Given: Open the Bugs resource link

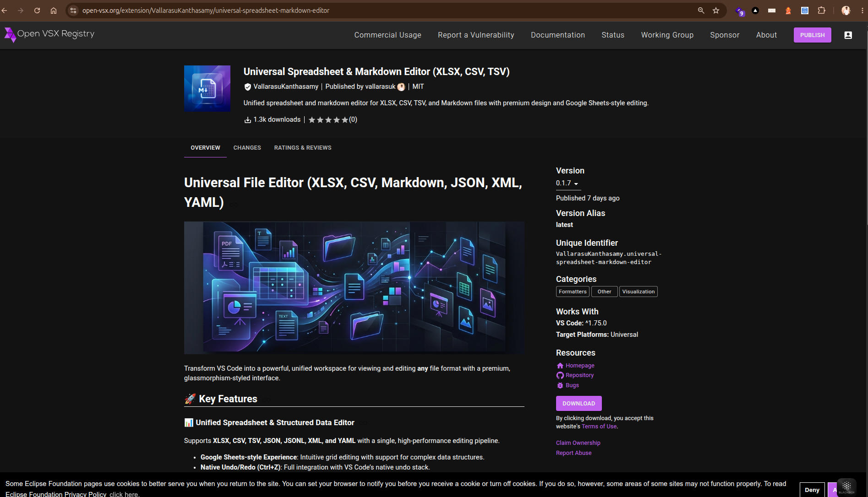Looking at the screenshot, I should [x=572, y=385].
